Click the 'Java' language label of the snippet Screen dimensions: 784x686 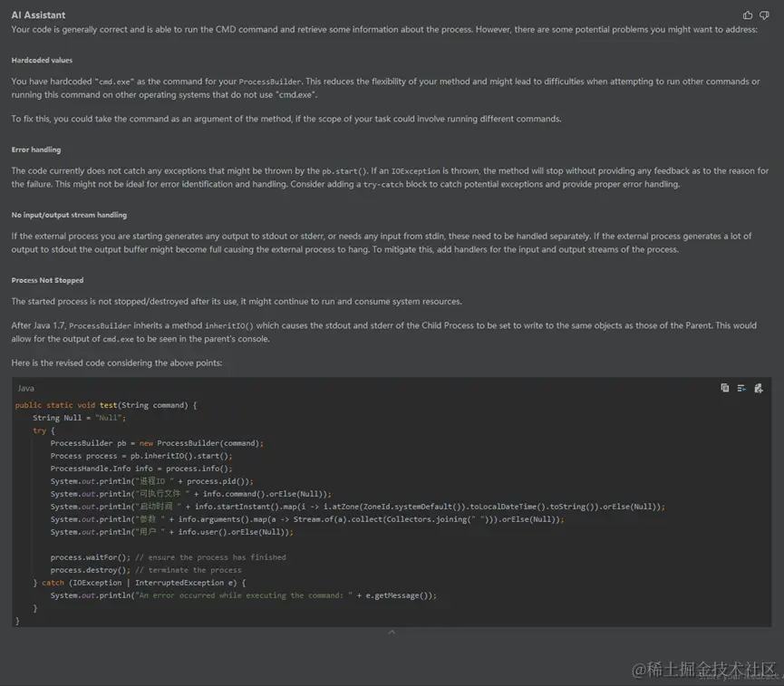pos(26,388)
